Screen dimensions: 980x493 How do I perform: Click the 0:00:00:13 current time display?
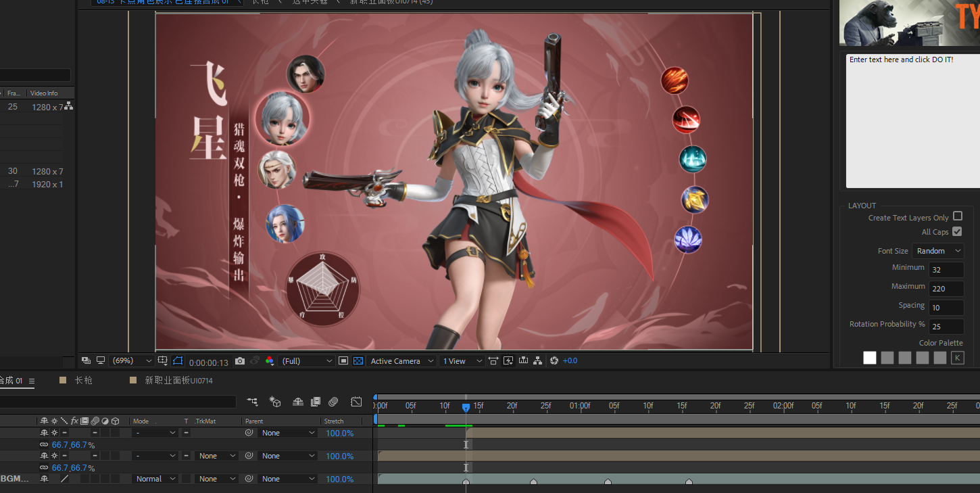[208, 362]
